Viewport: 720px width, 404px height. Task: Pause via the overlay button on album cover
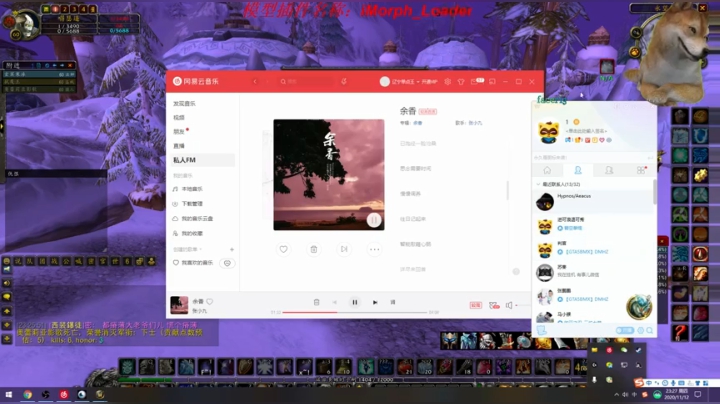point(374,220)
